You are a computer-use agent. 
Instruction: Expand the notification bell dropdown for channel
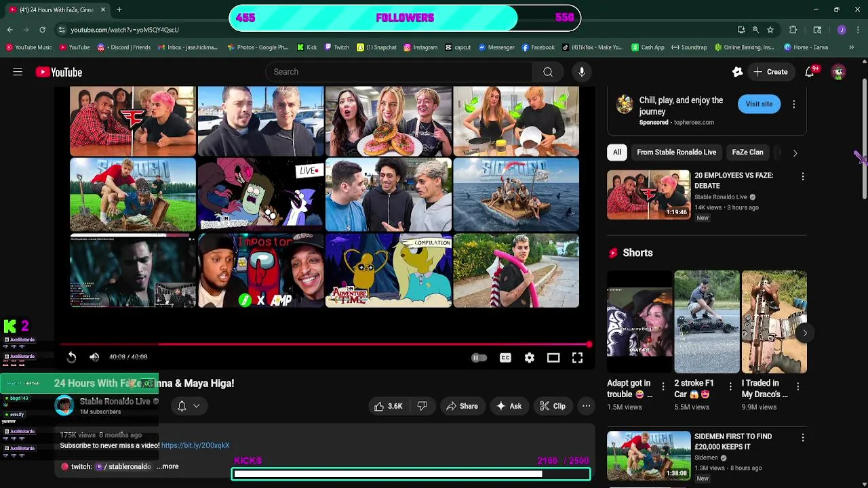pyautogui.click(x=189, y=406)
